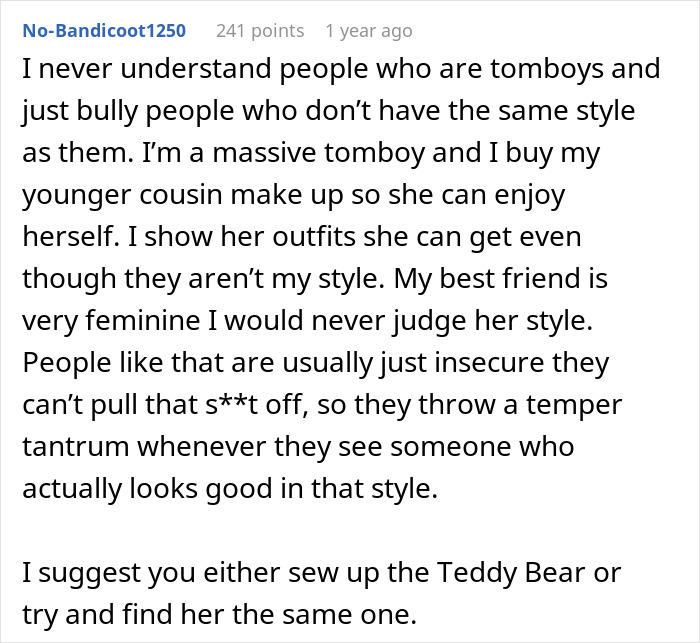The height and width of the screenshot is (643, 700).
Task: Click the 241 points score label
Action: (260, 31)
